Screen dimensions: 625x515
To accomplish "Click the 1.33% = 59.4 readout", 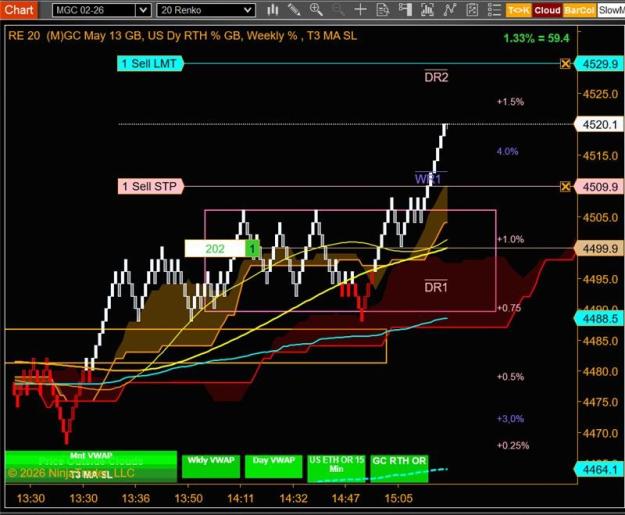I will (x=537, y=38).
